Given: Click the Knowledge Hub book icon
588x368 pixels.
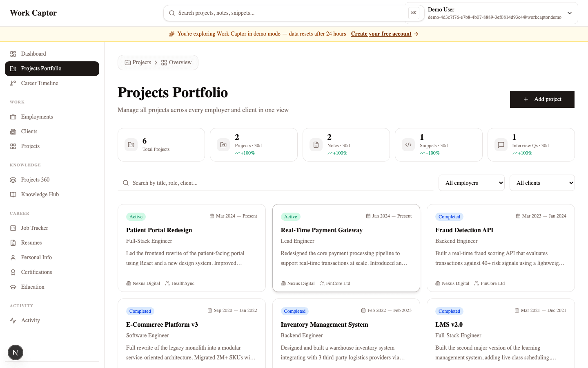Looking at the screenshot, I should tap(13, 195).
